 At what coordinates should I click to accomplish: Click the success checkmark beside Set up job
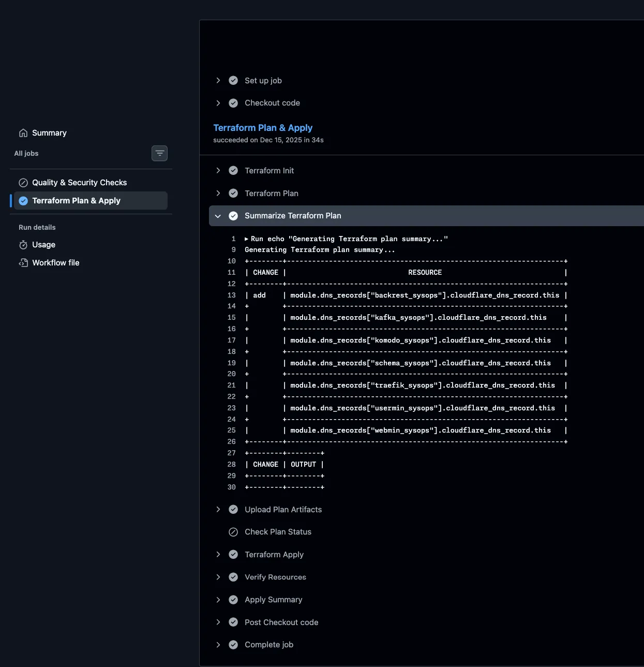233,81
